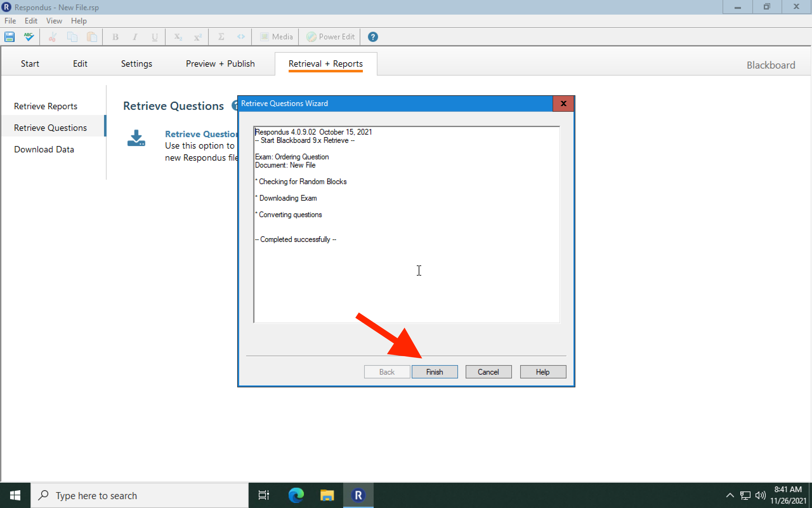The width and height of the screenshot is (812, 508).
Task: Click the taskbar search box
Action: click(140, 495)
